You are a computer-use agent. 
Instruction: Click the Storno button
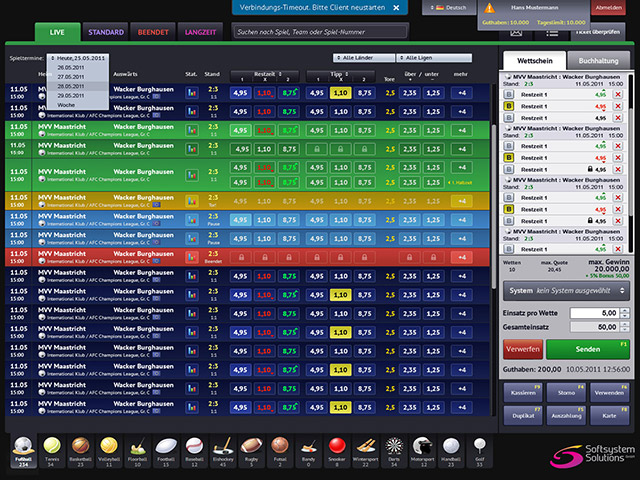click(566, 393)
